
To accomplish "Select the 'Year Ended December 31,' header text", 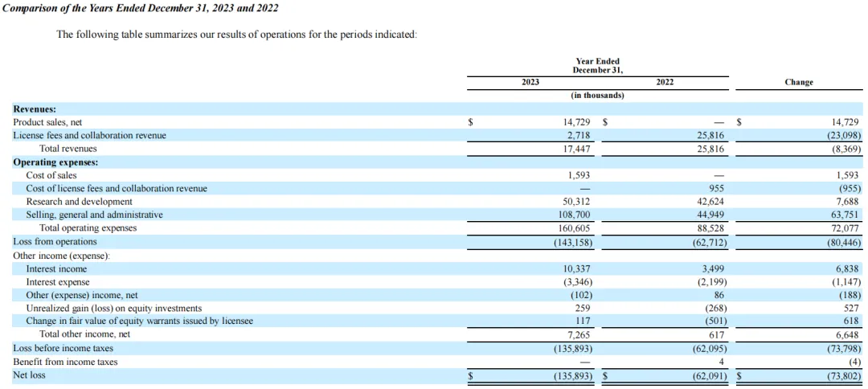I will (x=597, y=65).
